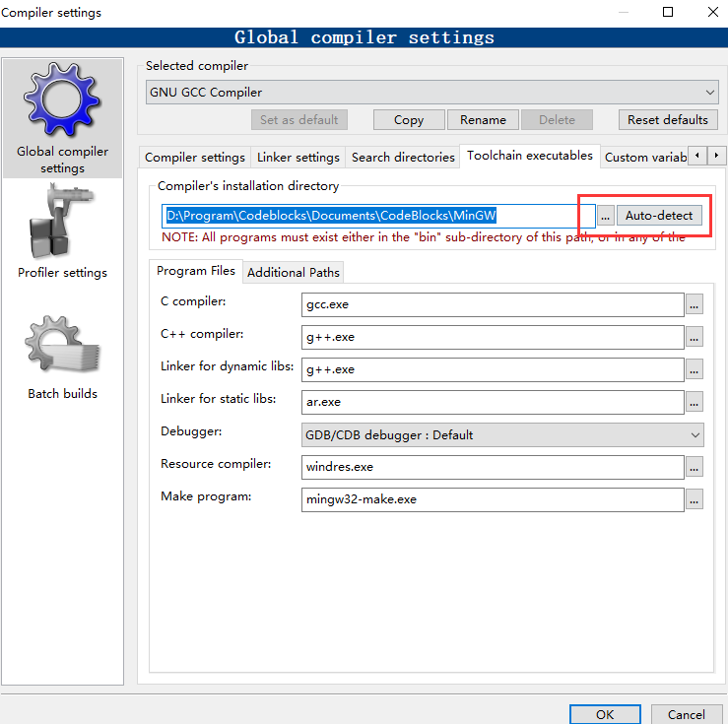The height and width of the screenshot is (724, 728).
Task: Close the Compiler settings window
Action: point(713,12)
